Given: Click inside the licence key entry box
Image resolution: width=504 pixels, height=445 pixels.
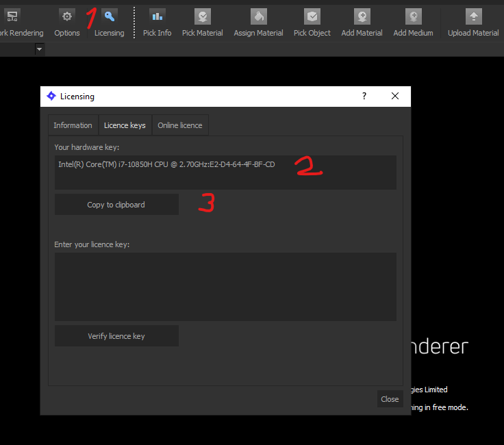Looking at the screenshot, I should click(225, 286).
